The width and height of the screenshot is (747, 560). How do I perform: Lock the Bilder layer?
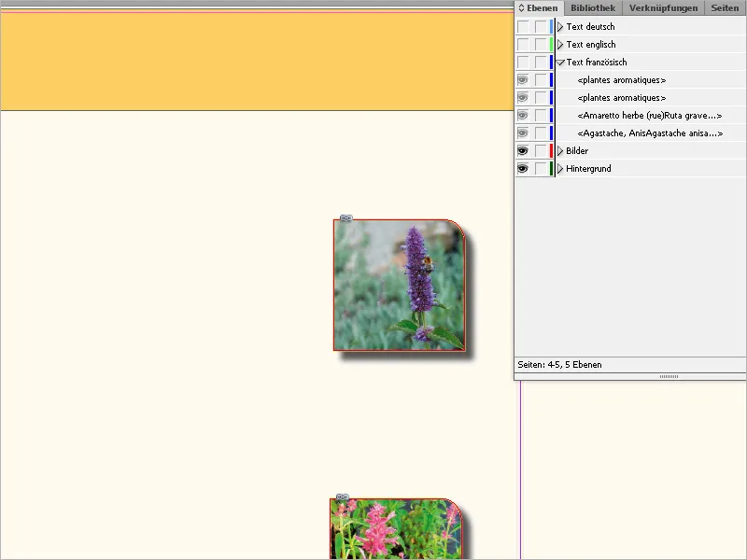[541, 151]
